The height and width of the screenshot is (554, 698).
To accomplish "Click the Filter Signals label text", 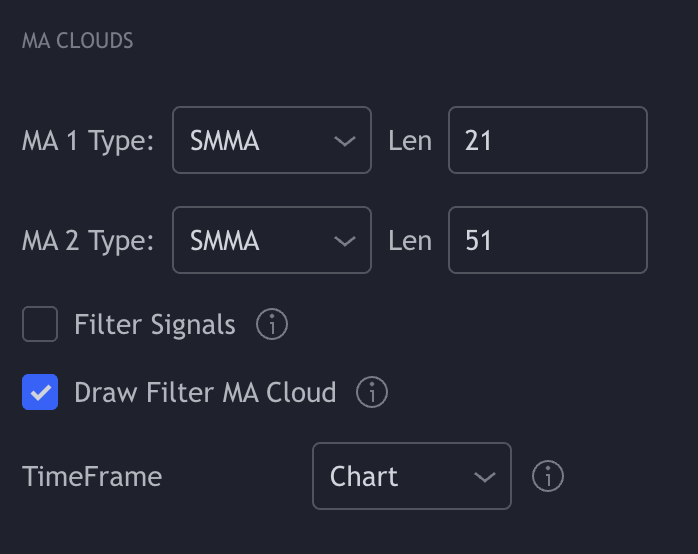I will pos(154,324).
